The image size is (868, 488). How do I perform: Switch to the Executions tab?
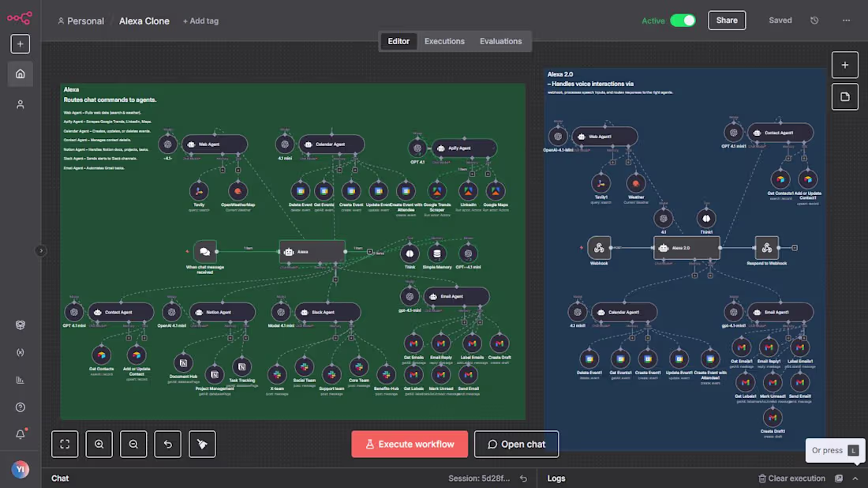click(444, 42)
